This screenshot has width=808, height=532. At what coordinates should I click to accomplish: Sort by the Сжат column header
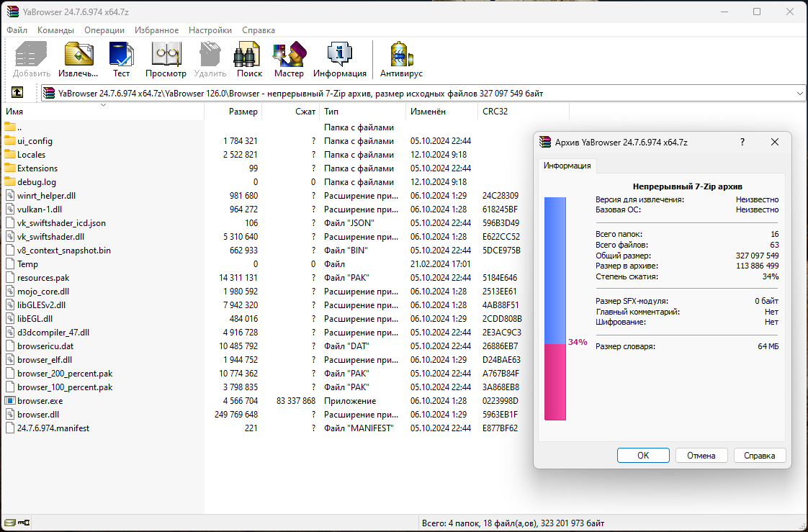(291, 112)
